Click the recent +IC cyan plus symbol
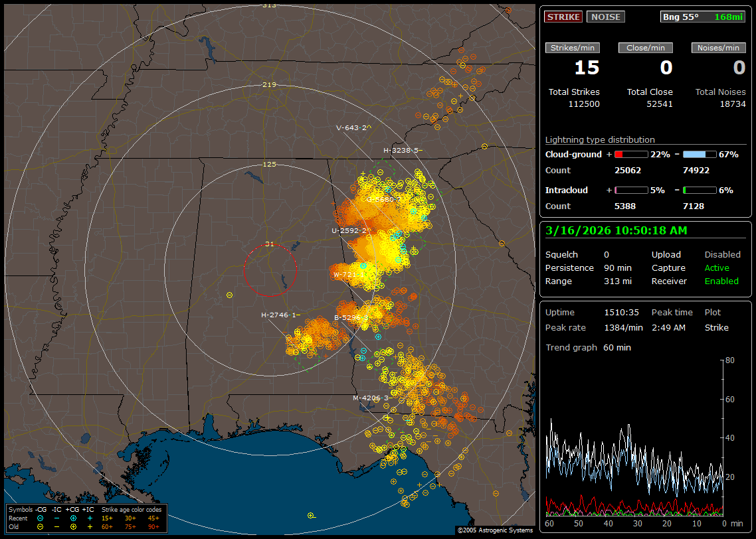756x539 pixels. 90,518
